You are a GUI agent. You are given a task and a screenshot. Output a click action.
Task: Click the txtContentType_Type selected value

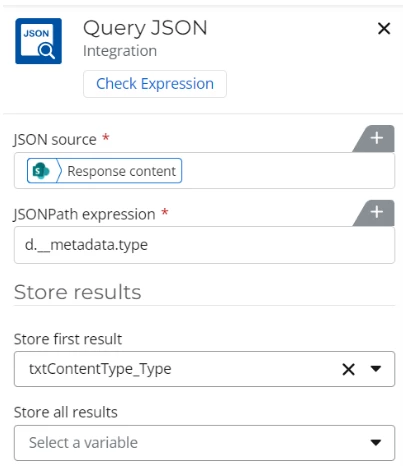[100, 369]
